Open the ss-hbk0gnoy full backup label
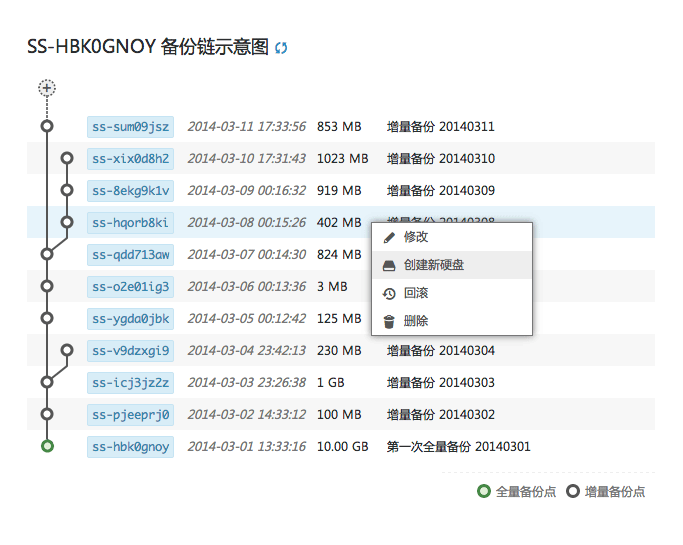The image size is (683, 545). [130, 447]
